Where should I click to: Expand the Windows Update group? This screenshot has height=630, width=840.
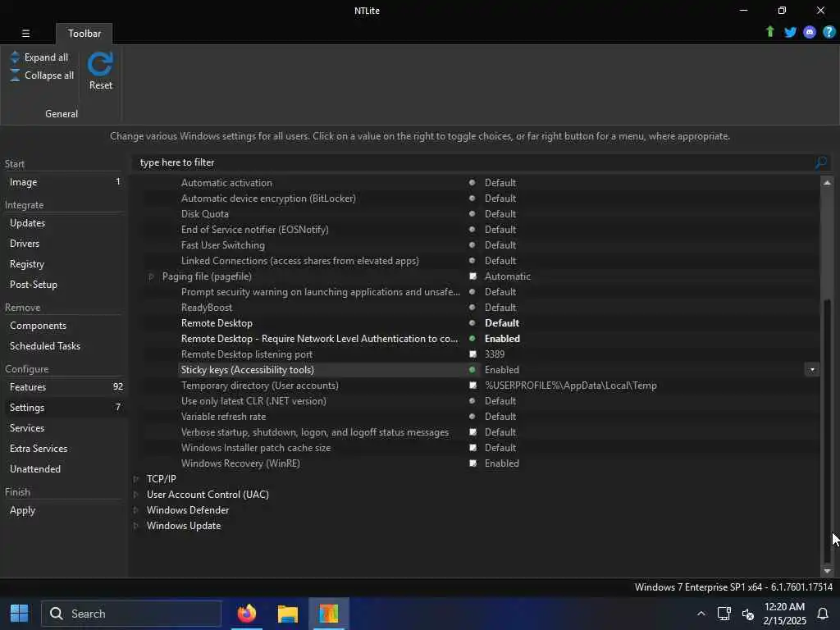tap(135, 526)
